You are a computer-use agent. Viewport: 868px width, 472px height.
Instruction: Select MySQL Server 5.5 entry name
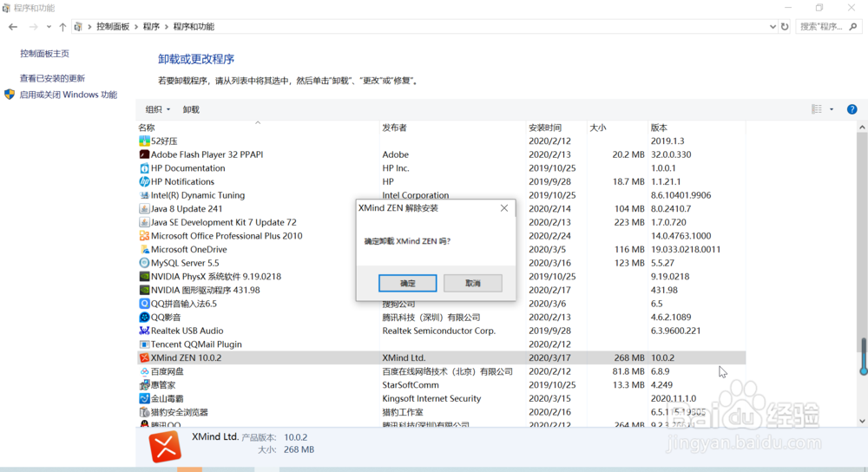[x=185, y=263]
